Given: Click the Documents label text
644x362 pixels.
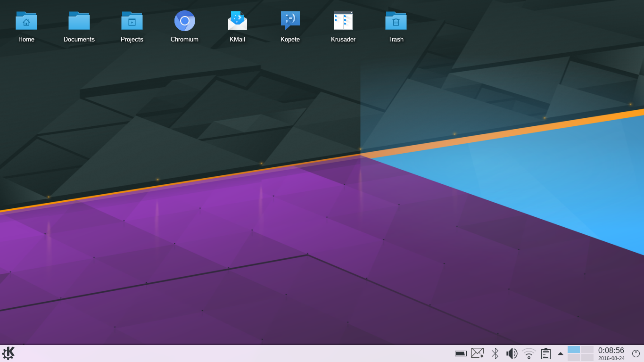Looking at the screenshot, I should 79,40.
